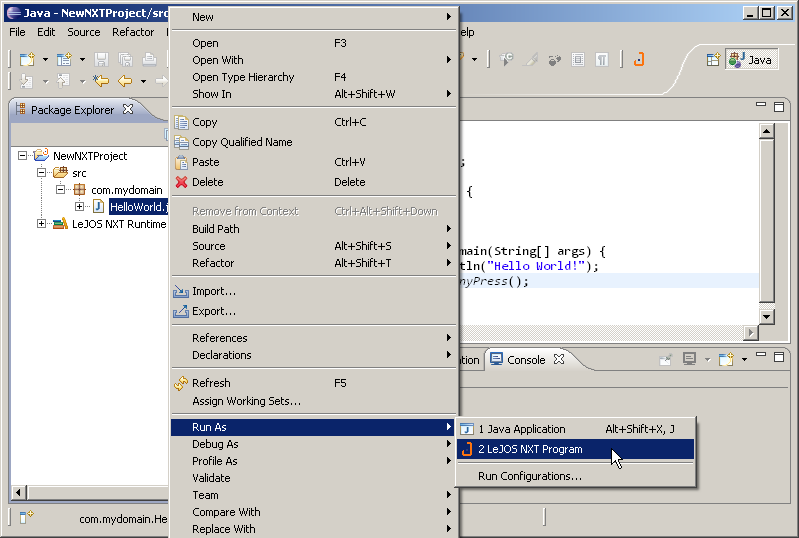This screenshot has width=799, height=538.
Task: Choose Copy Qualified Name menu entry
Action: point(313,142)
